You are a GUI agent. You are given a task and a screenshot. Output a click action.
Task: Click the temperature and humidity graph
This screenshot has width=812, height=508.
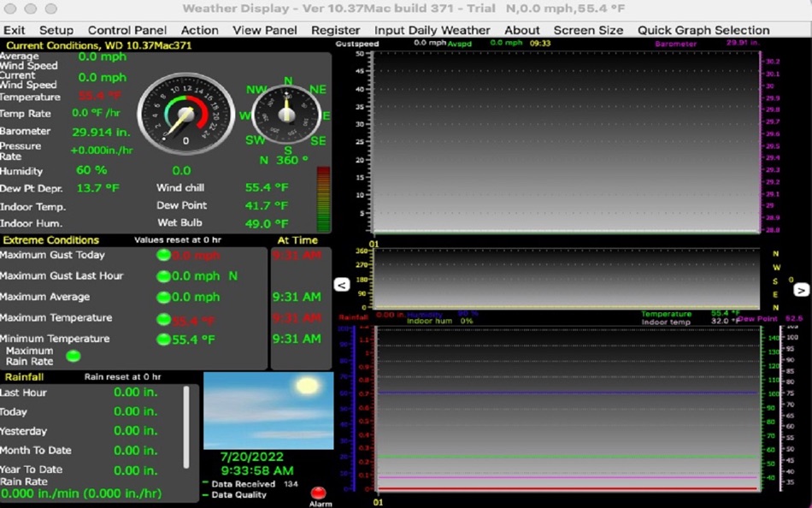click(568, 409)
